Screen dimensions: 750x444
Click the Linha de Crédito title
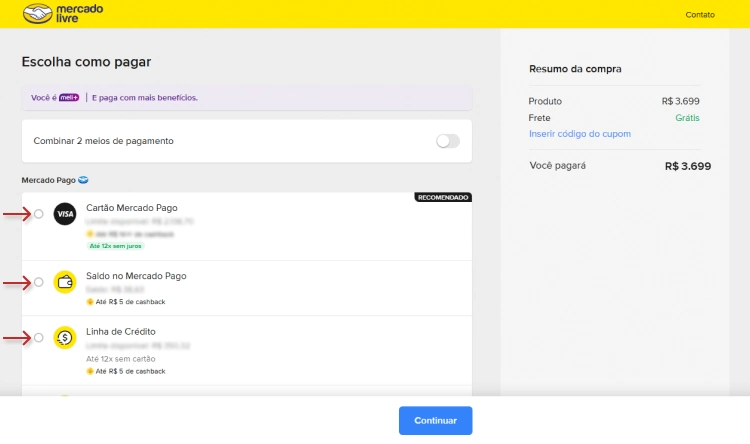tap(121, 331)
